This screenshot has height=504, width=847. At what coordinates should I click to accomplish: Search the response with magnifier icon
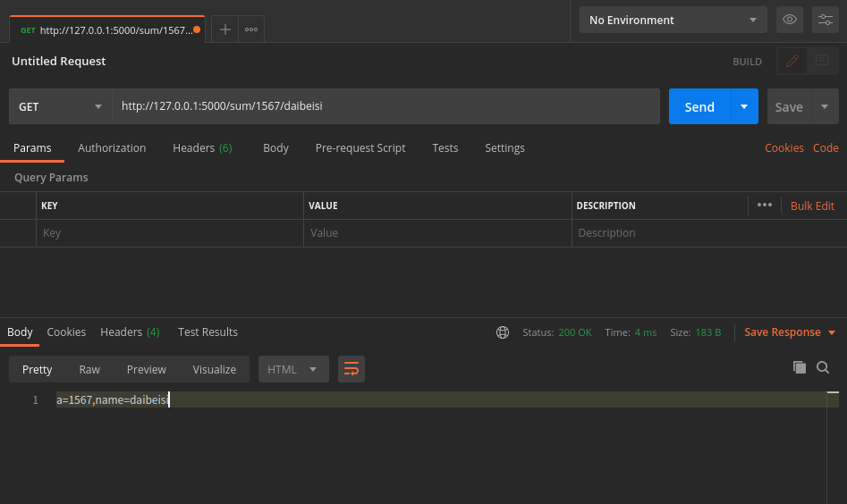[x=823, y=367]
